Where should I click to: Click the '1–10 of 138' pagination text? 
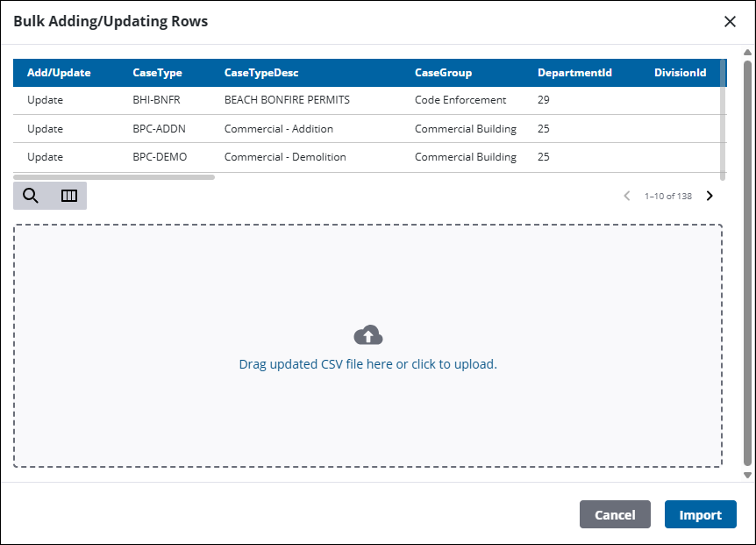(x=668, y=197)
